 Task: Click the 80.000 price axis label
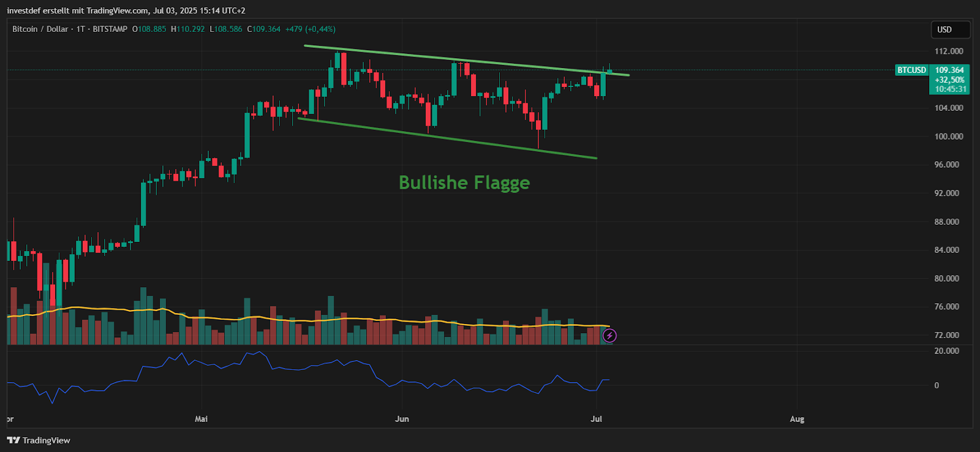[947, 278]
